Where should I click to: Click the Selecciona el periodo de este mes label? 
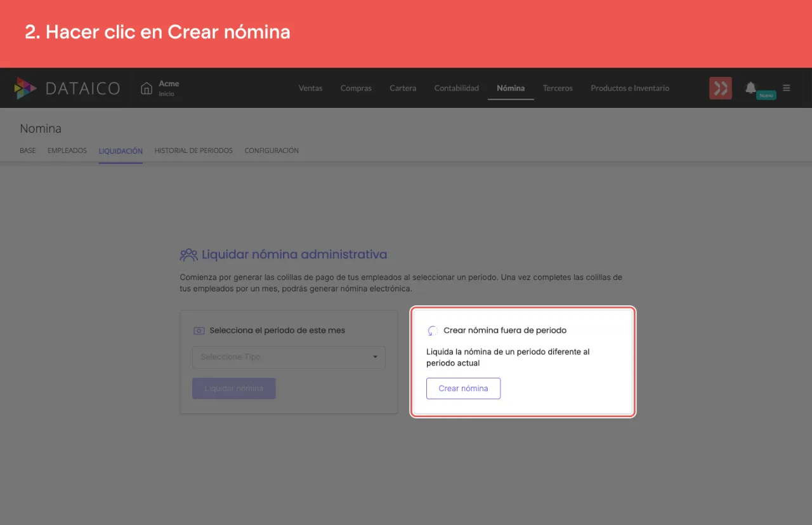click(277, 331)
